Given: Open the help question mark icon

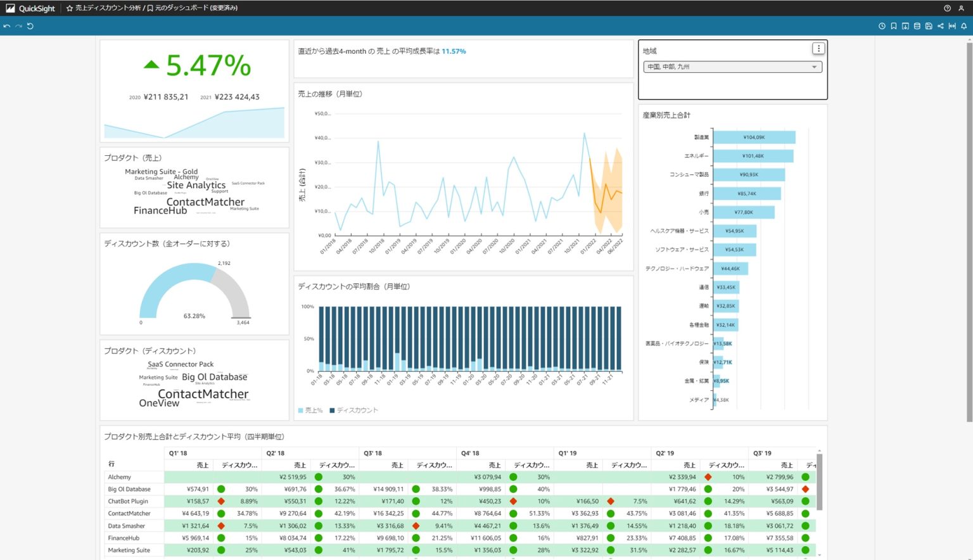Looking at the screenshot, I should click(x=946, y=8).
